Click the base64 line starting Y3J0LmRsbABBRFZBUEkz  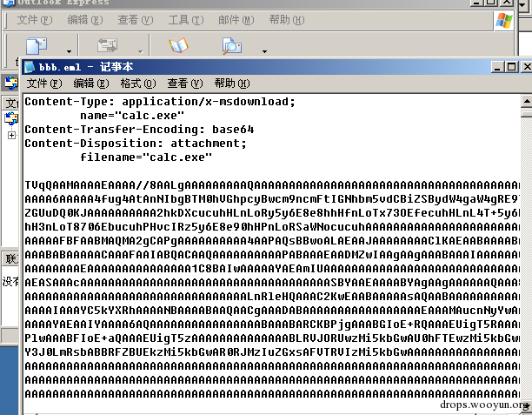pos(272,352)
